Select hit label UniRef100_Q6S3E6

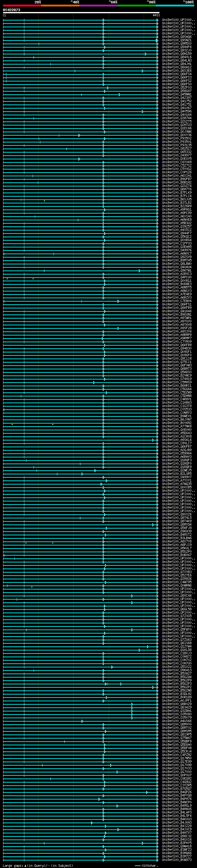tap(176, 71)
